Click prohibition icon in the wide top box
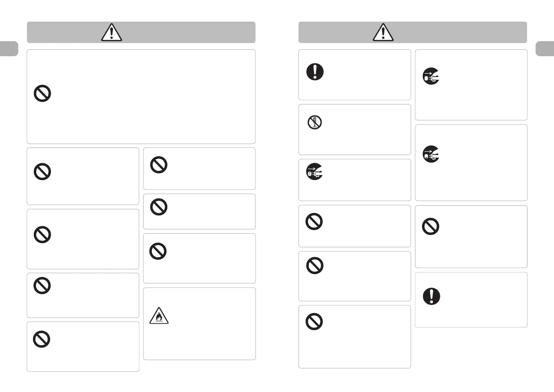This screenshot has height=392, width=554. coord(43,93)
